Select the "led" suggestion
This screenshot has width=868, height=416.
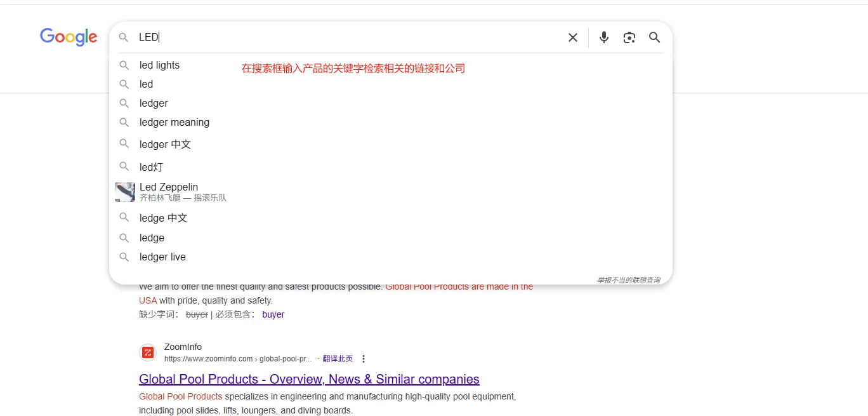391,84
